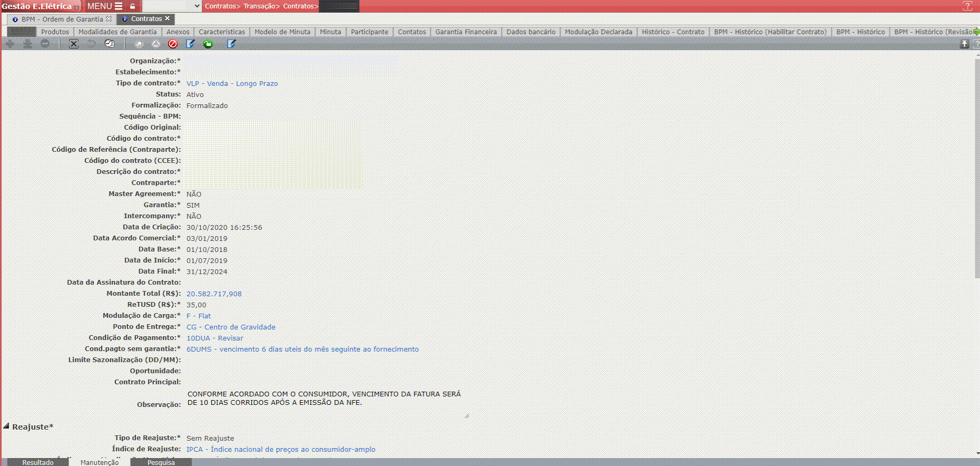This screenshot has width=980, height=466.
Task: Open the Garantia Financeira tab
Action: pos(466,32)
